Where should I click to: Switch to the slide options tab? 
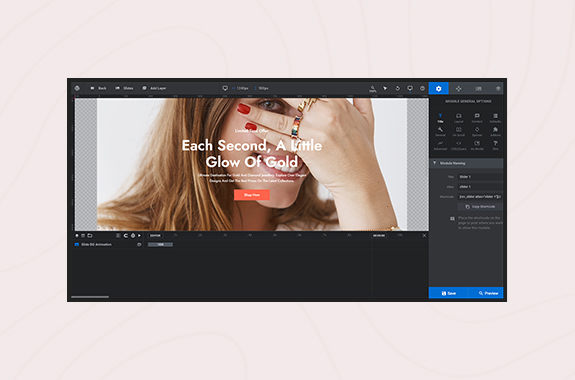(478, 88)
